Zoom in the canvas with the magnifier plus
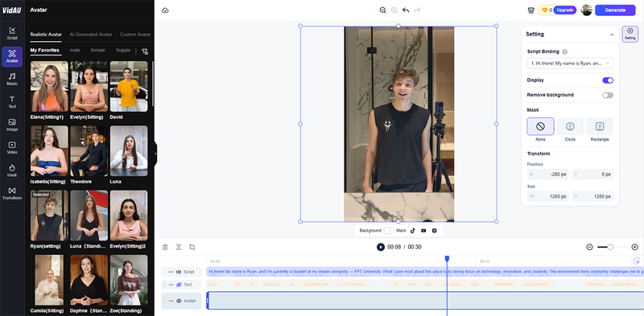Image resolution: width=644 pixels, height=316 pixels. click(x=394, y=10)
